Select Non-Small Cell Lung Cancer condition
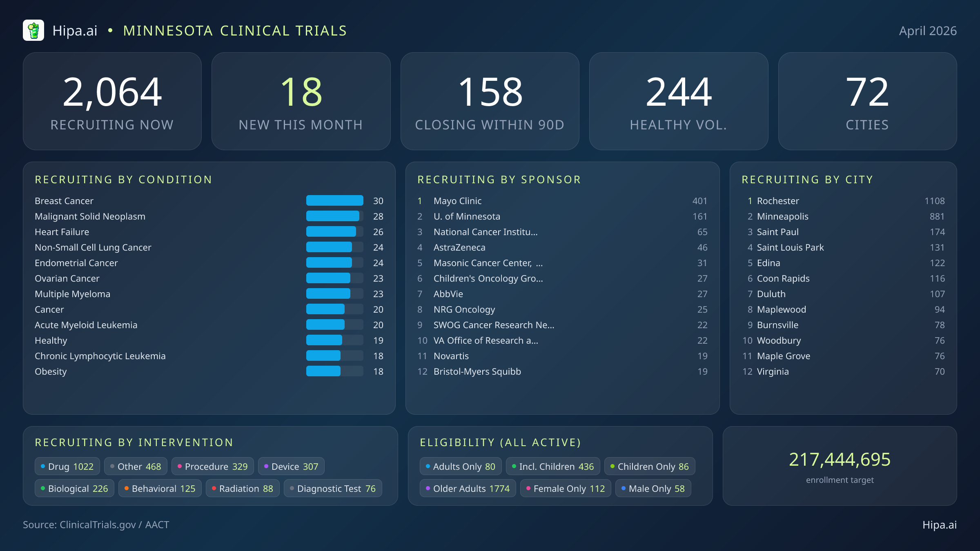Image resolution: width=980 pixels, height=551 pixels. coord(93,247)
